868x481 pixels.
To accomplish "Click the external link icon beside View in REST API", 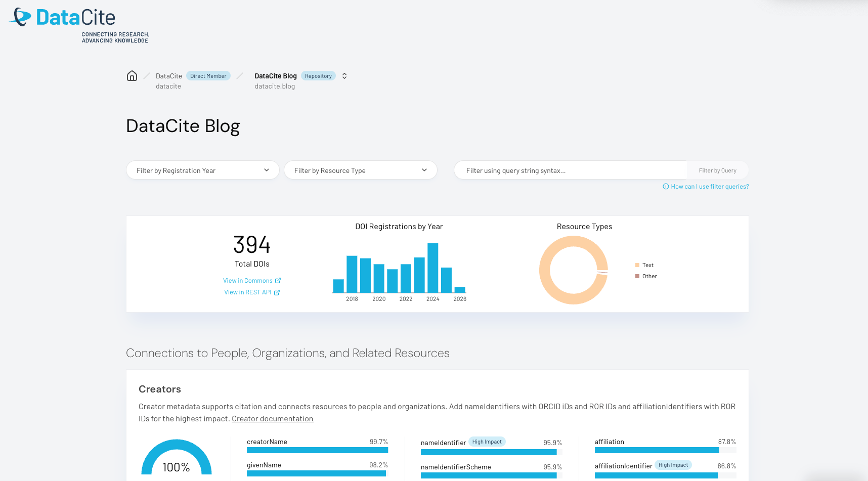I will (x=276, y=292).
